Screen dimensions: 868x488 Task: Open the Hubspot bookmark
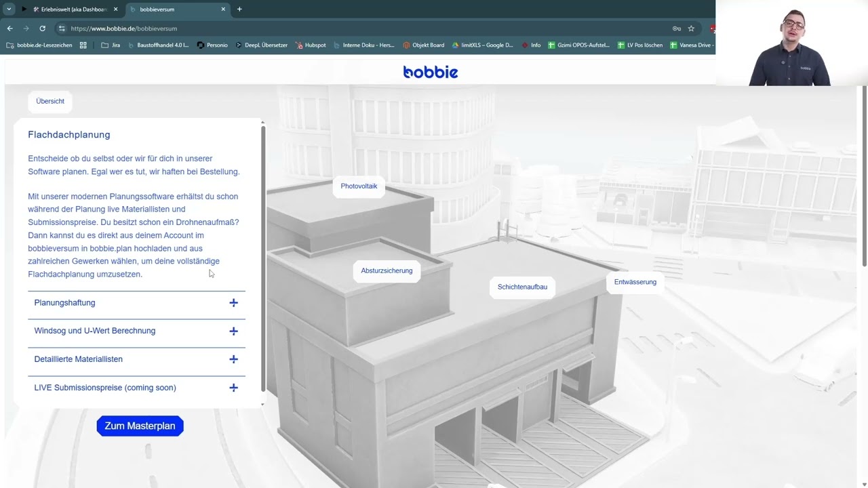[311, 45]
